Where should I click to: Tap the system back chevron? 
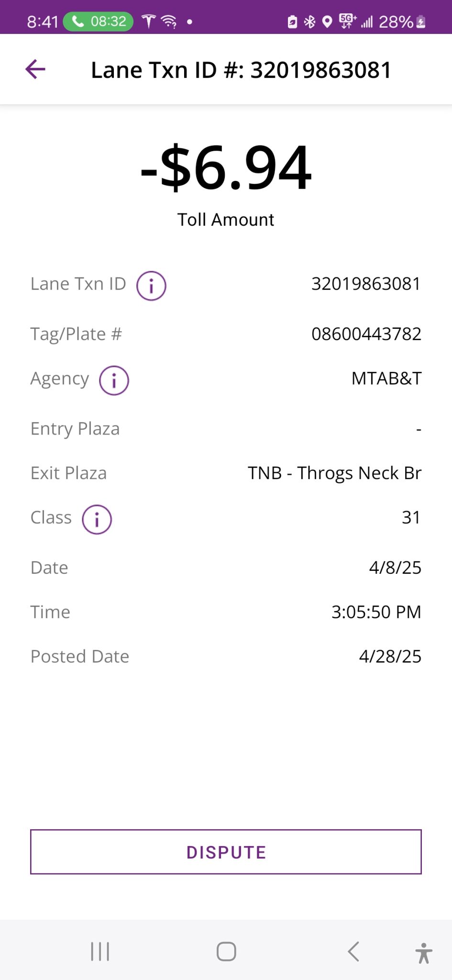[x=353, y=951]
